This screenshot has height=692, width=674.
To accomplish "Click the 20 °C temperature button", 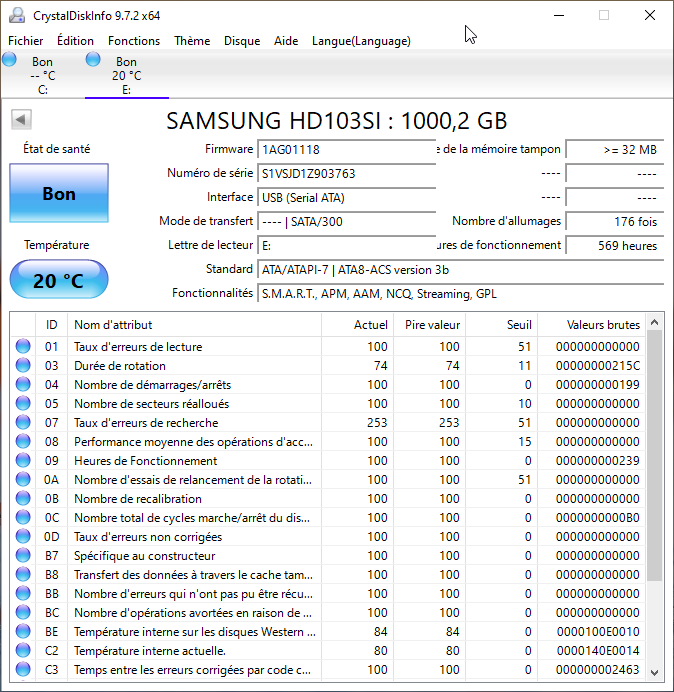I will pyautogui.click(x=59, y=280).
